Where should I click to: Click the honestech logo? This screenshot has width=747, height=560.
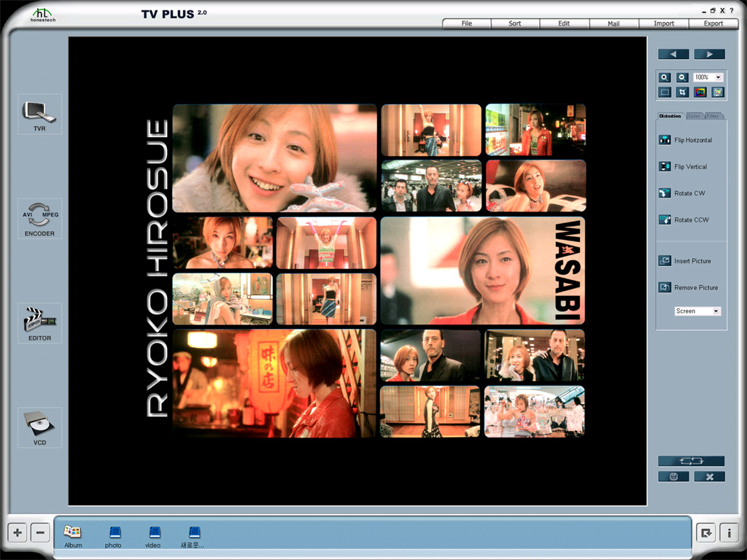43,15
